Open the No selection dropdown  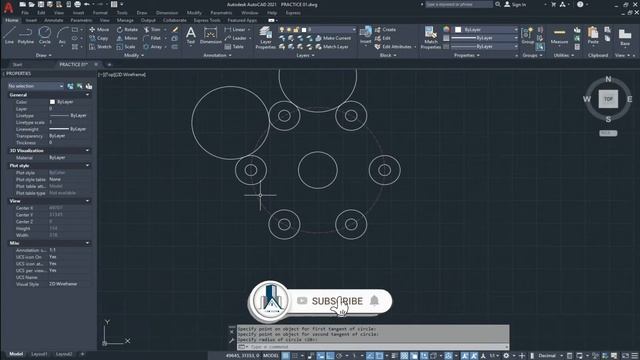[36, 86]
